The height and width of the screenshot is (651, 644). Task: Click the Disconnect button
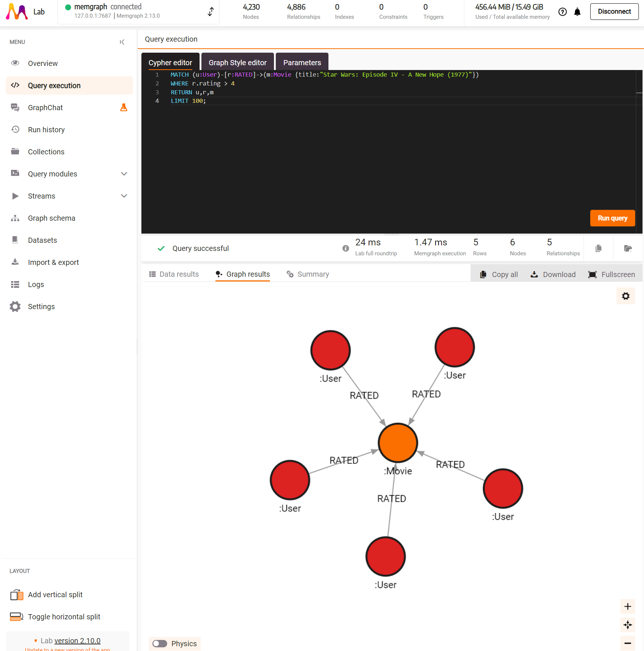tap(614, 11)
